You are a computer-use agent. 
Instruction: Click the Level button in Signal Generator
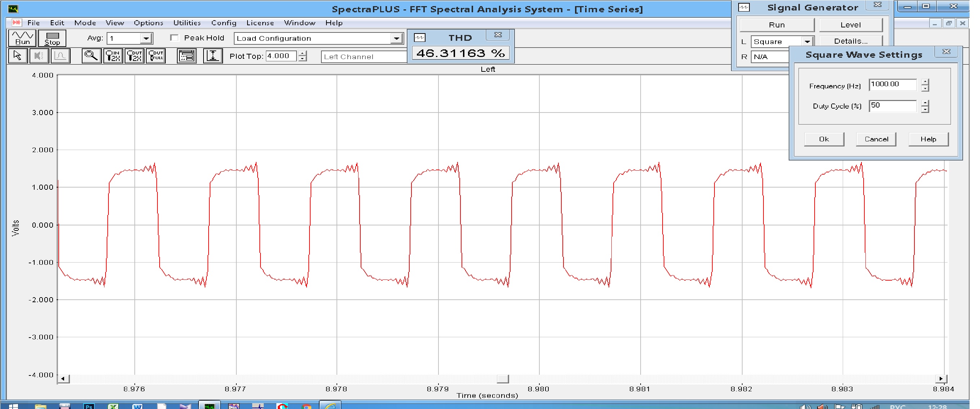point(850,25)
